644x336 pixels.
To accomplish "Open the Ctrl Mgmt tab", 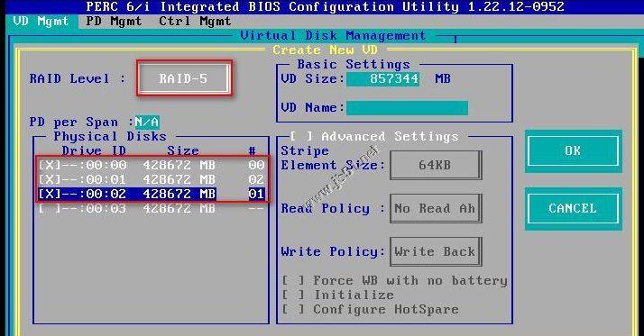I will click(x=195, y=22).
